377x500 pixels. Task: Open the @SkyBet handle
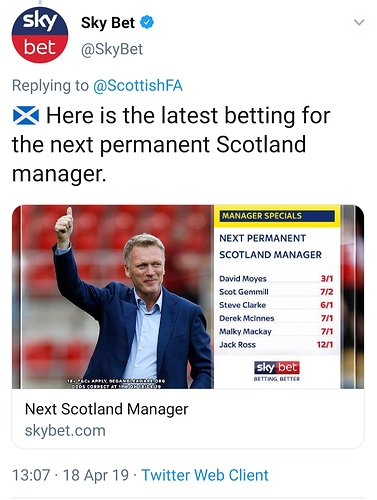tap(112, 49)
